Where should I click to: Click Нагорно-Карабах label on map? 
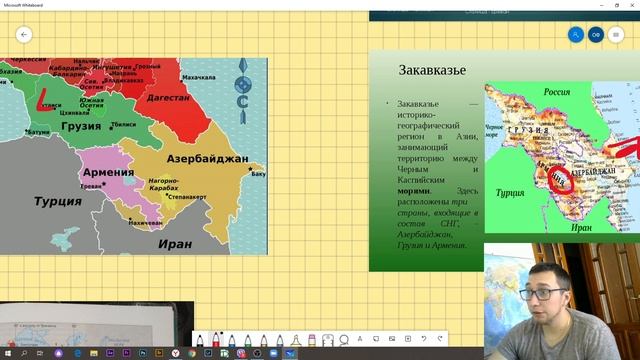[164, 184]
